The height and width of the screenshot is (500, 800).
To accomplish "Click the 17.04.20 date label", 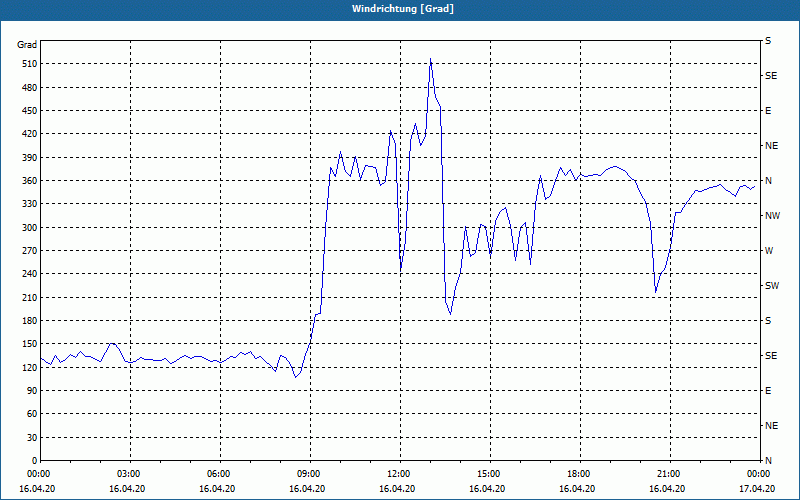I will click(x=757, y=489).
